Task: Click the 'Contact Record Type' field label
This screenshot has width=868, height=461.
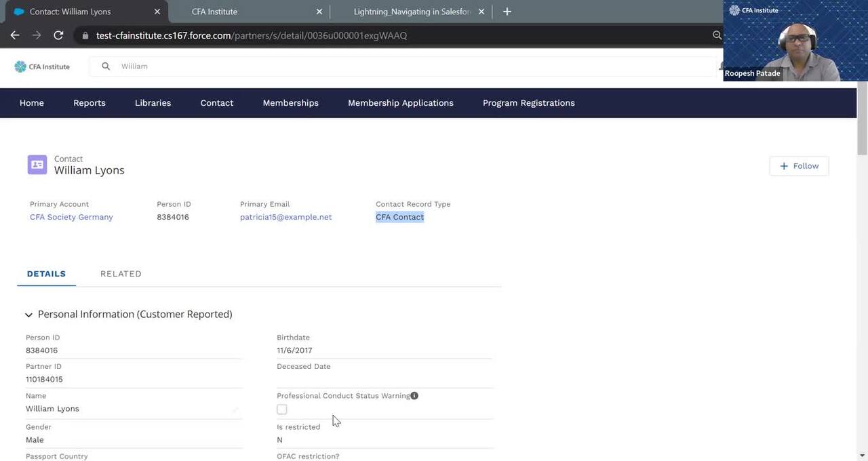Action: (413, 204)
